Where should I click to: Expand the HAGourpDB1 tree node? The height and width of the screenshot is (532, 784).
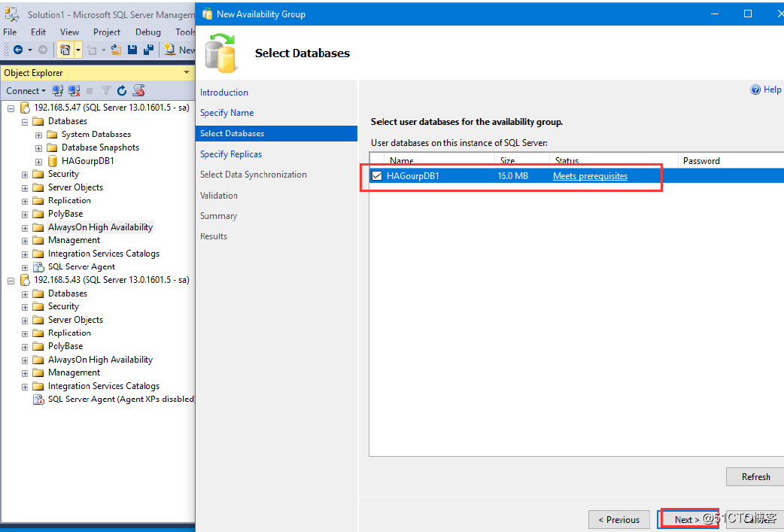tap(38, 162)
